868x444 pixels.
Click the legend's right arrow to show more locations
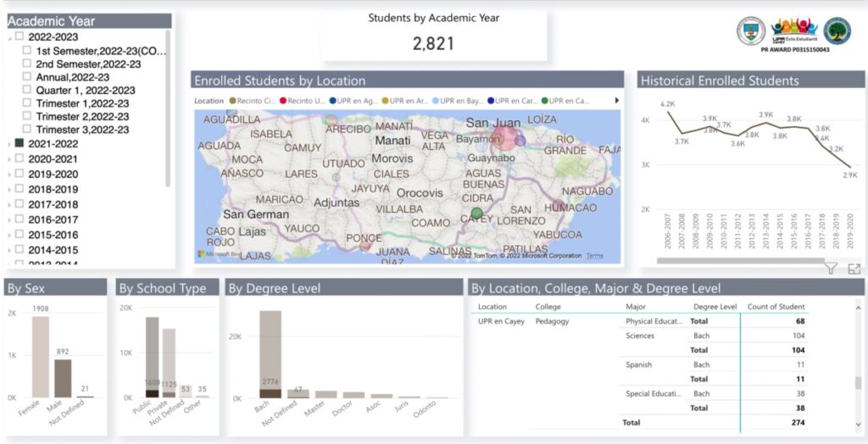[616, 101]
